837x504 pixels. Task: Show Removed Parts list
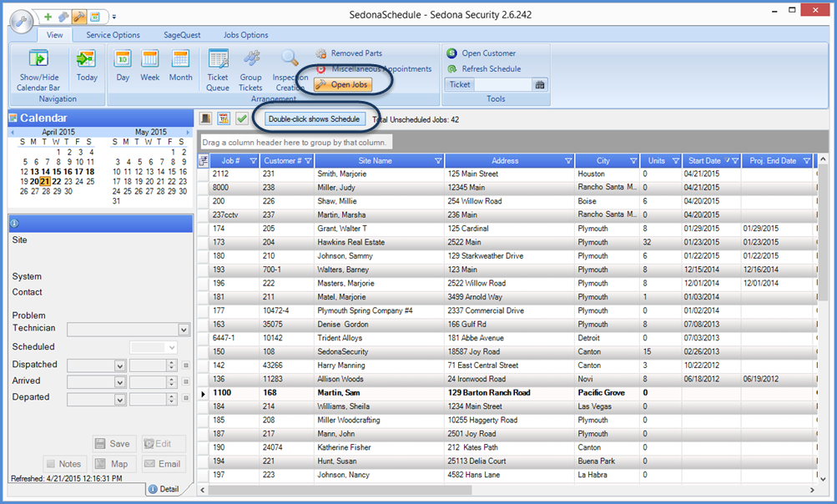pyautogui.click(x=349, y=53)
